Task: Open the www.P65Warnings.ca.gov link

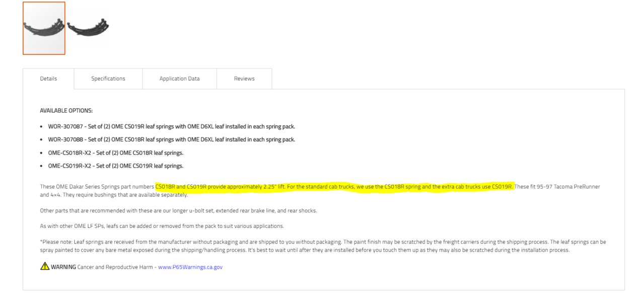Action: 190,267
